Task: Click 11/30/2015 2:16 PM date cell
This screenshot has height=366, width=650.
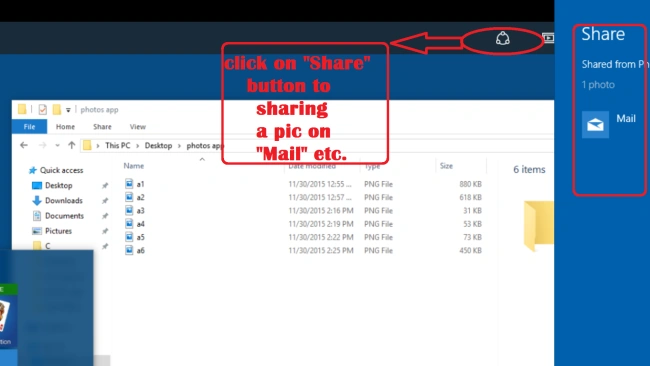Action: point(321,211)
